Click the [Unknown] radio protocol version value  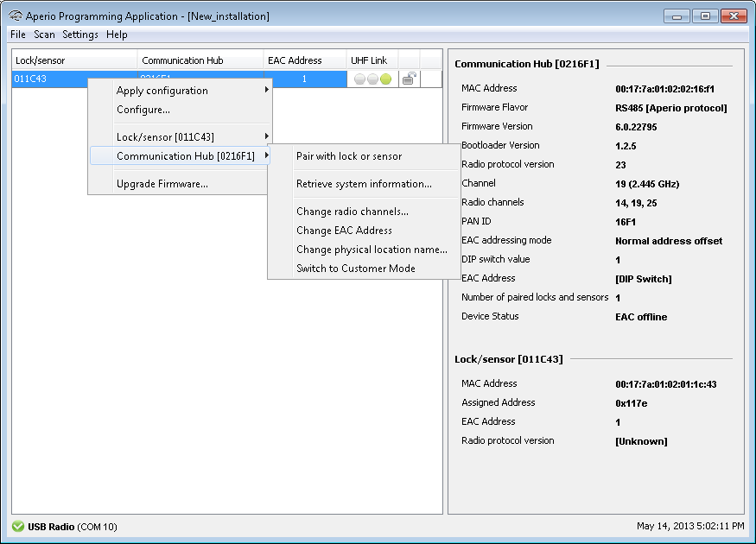[x=641, y=441]
